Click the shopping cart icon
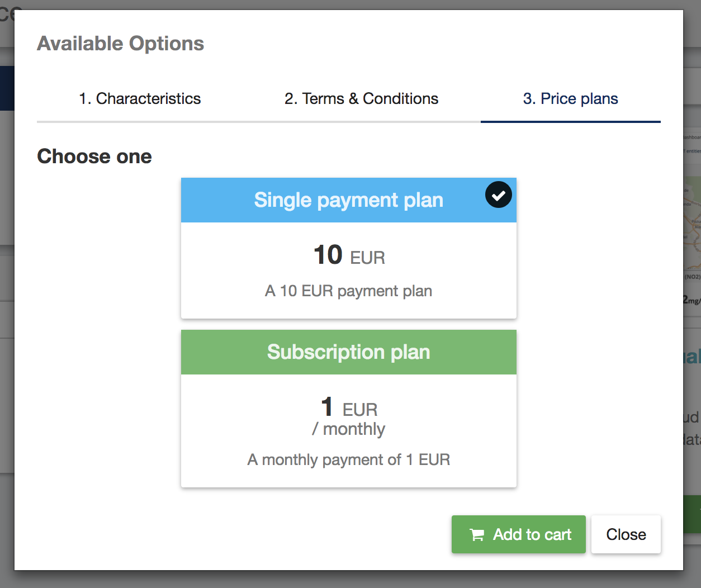The height and width of the screenshot is (588, 701). pos(477,535)
